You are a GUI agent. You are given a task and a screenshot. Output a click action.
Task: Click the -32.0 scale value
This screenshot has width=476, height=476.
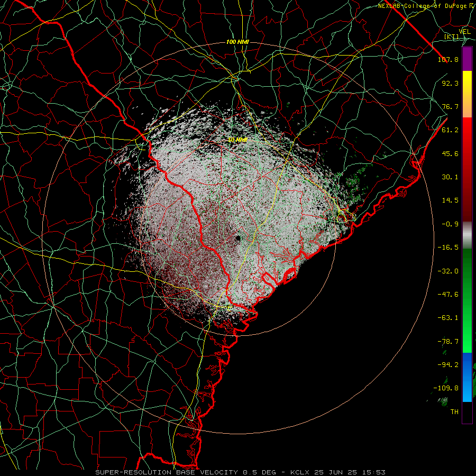448,271
